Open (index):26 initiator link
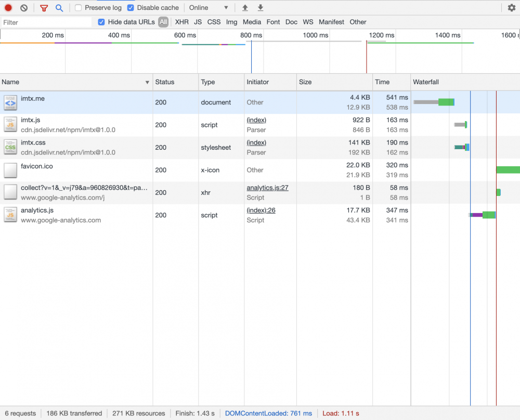Viewport: 520px width, 420px height. point(261,210)
